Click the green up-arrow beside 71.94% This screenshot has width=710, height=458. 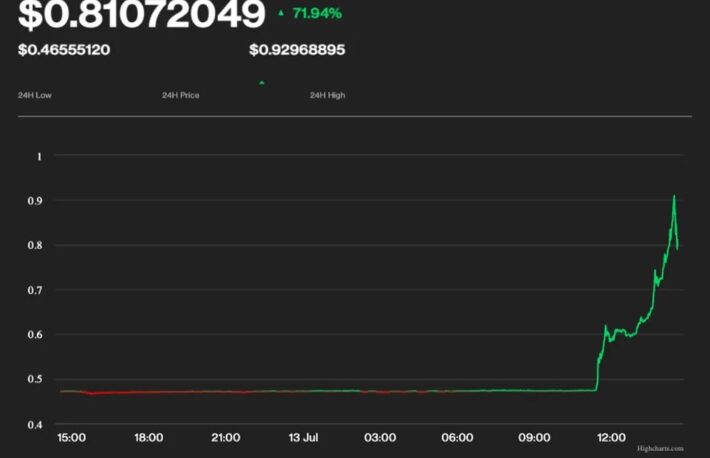(281, 13)
